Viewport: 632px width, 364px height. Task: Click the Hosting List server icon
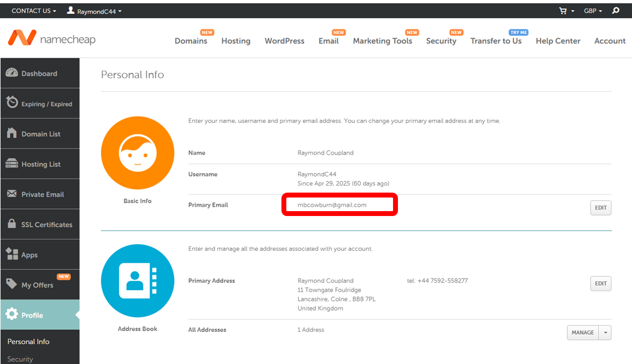coord(11,164)
